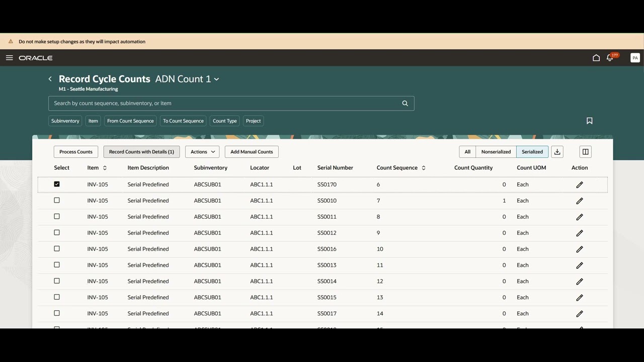Viewport: 644px width, 362px height.
Task: Click the Process Counts button
Action: (76, 152)
